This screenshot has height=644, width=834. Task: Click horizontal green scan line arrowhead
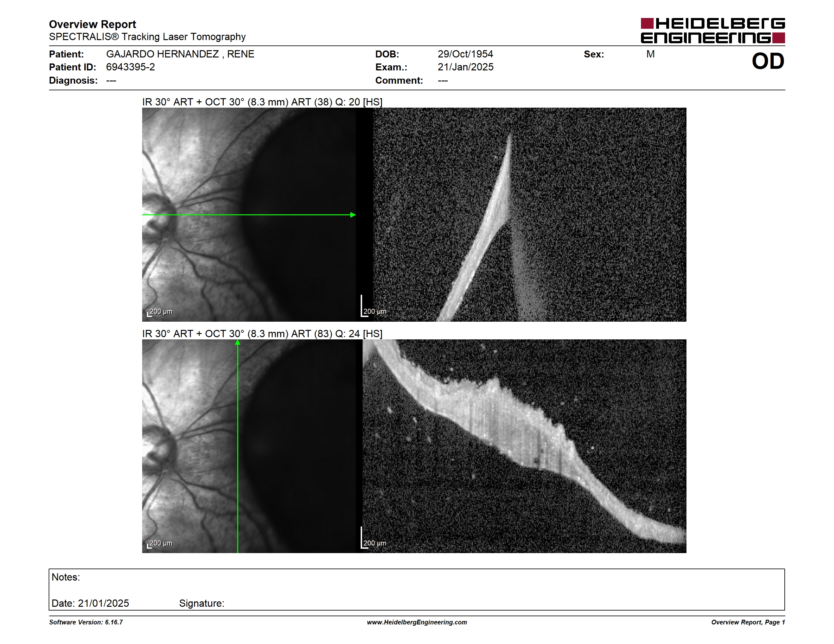tap(353, 215)
